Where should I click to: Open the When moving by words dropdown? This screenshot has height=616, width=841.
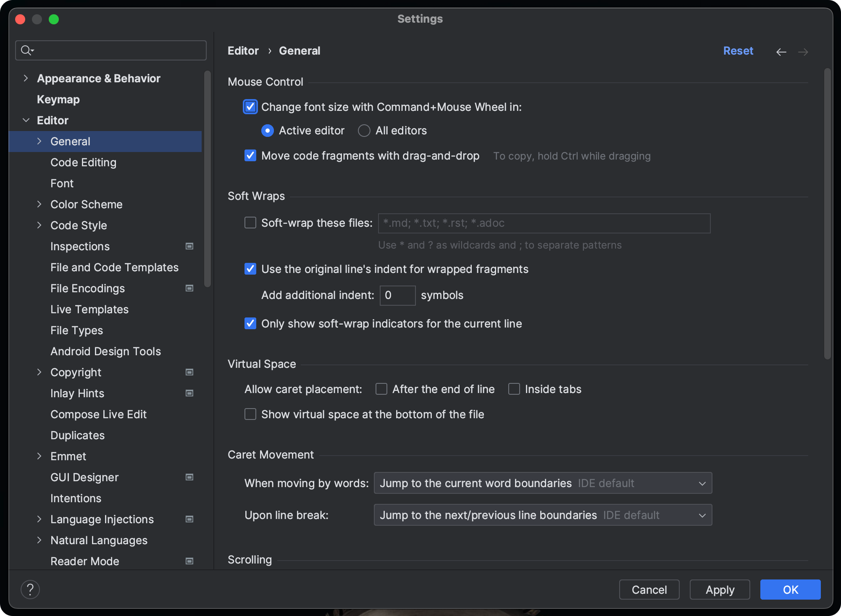click(x=542, y=483)
